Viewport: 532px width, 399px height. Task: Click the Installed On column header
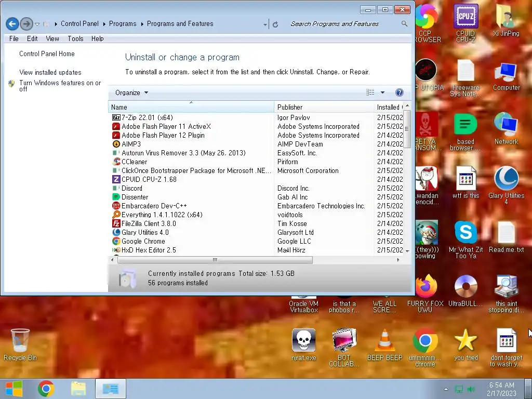point(389,107)
